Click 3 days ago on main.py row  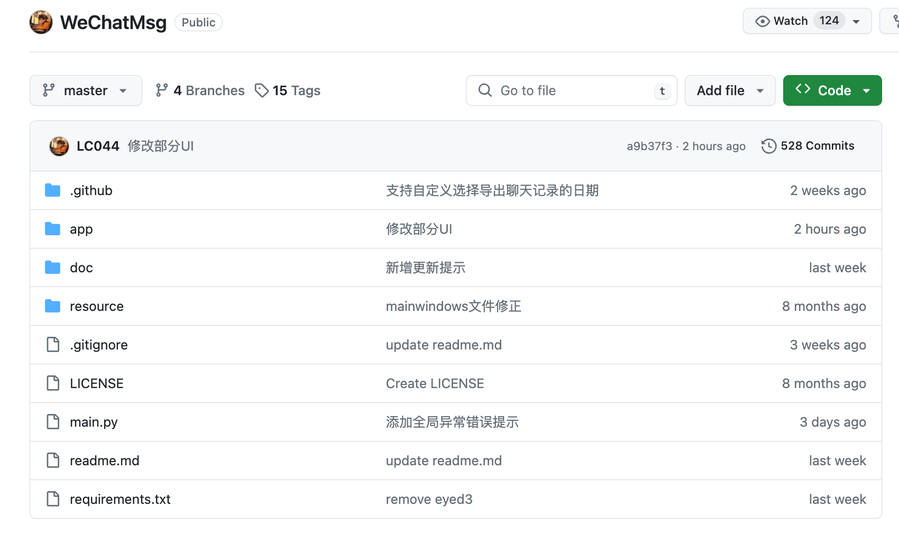tap(833, 422)
